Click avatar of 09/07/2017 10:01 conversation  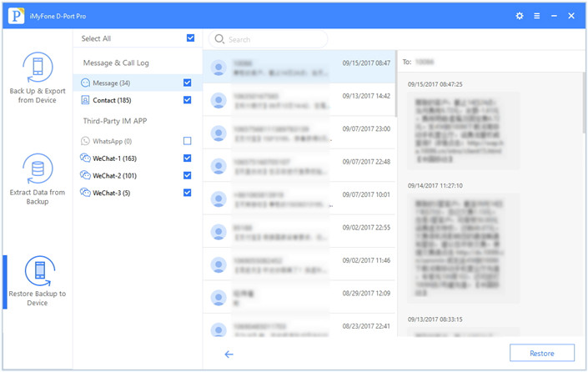219,199
